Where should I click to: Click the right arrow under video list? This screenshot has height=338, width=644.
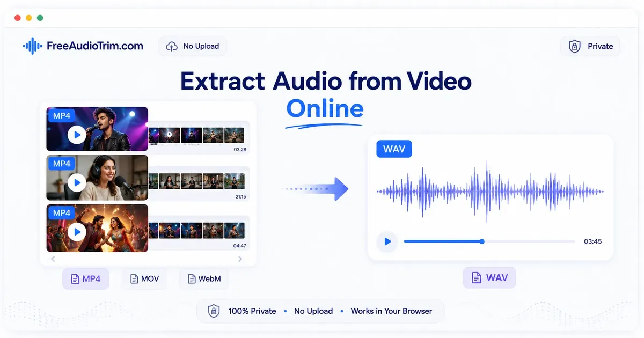tap(240, 259)
